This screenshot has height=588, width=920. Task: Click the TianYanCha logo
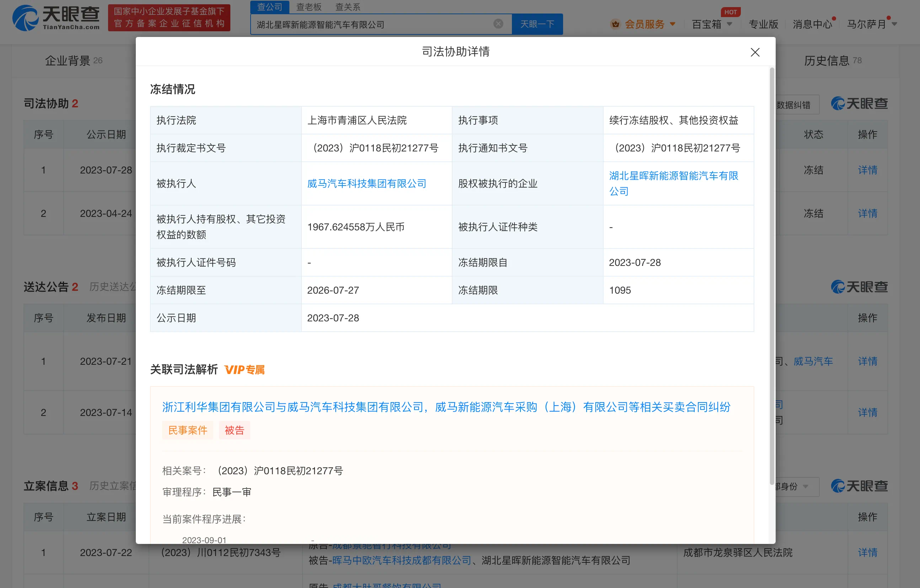(x=56, y=17)
